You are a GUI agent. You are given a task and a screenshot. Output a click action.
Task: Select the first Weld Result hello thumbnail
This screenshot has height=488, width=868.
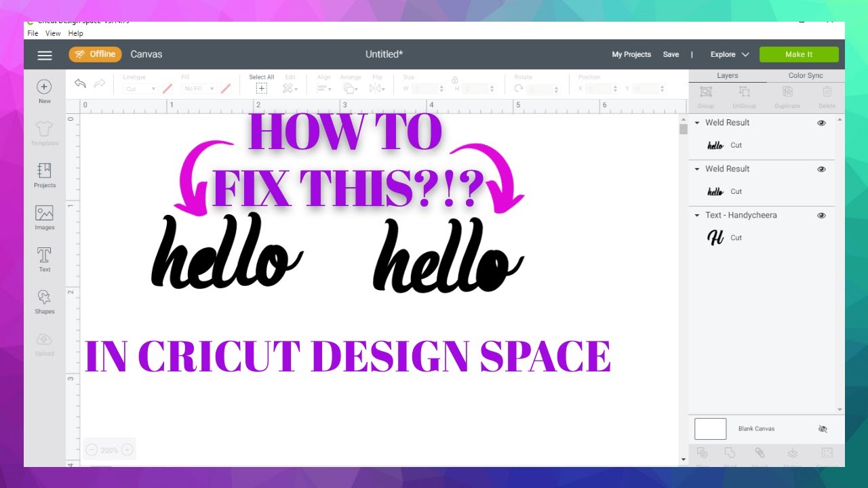point(715,146)
